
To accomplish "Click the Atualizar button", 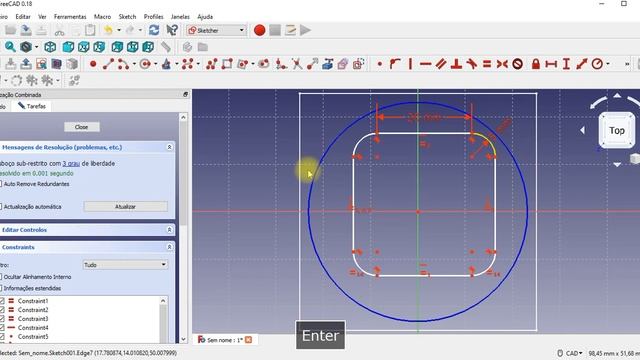I will tap(125, 207).
